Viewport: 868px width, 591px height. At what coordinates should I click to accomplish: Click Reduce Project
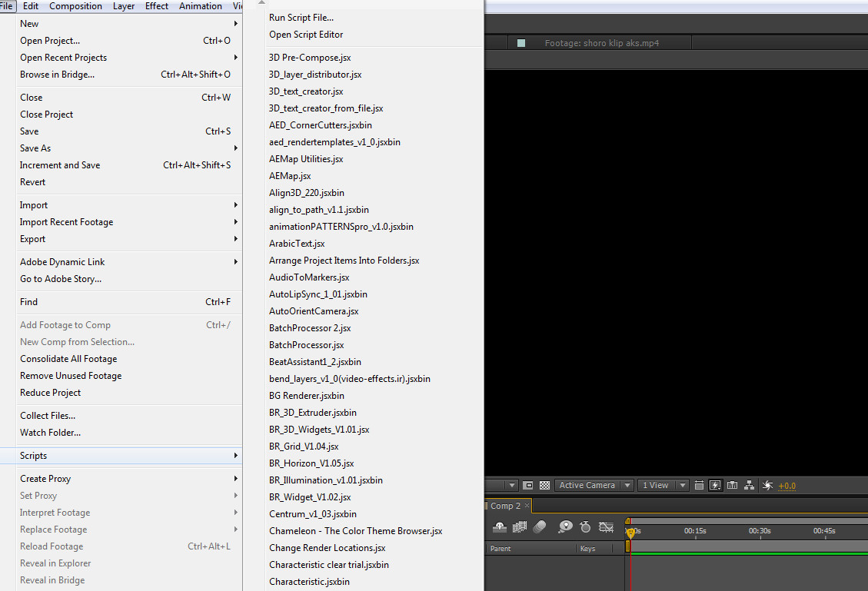(129, 393)
